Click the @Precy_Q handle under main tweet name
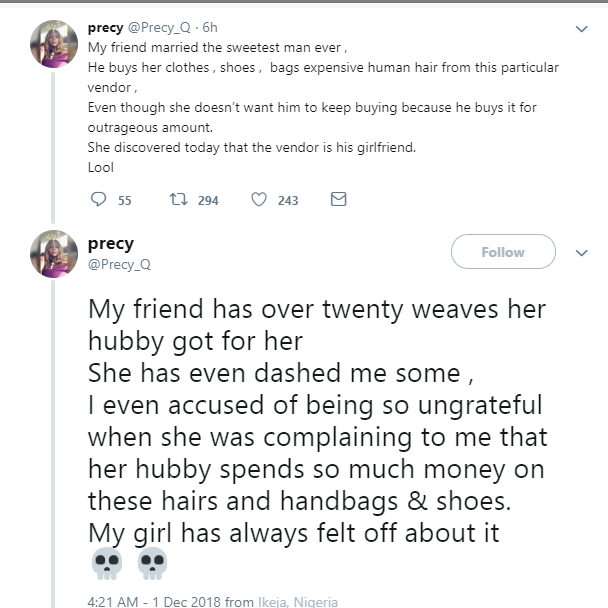The height and width of the screenshot is (608, 608). coord(119,264)
